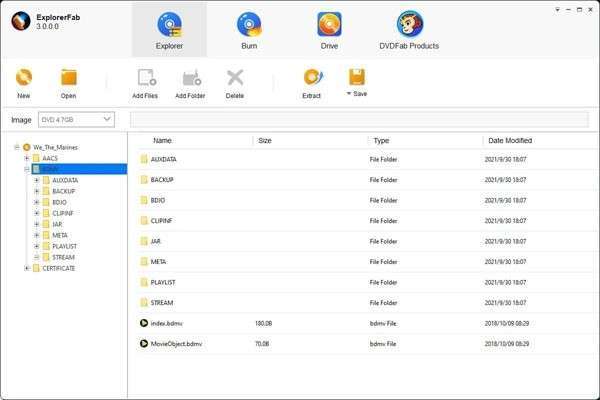Image resolution: width=600 pixels, height=400 pixels.
Task: Sort by Size column header
Action: 265,140
